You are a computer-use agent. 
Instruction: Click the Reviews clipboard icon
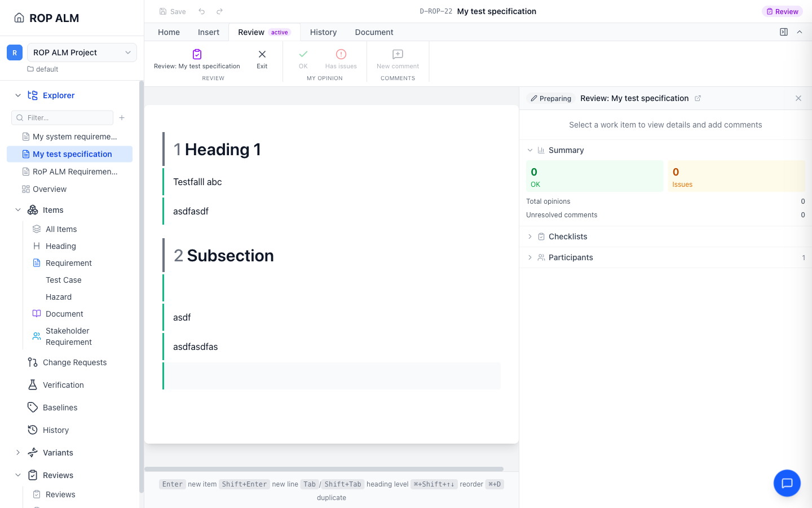pos(33,475)
